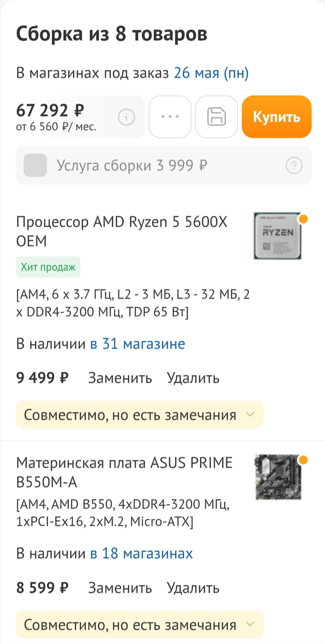This screenshot has width=325, height=644.
Task: Open the Ryzen processor product thumbnail
Action: click(x=278, y=237)
